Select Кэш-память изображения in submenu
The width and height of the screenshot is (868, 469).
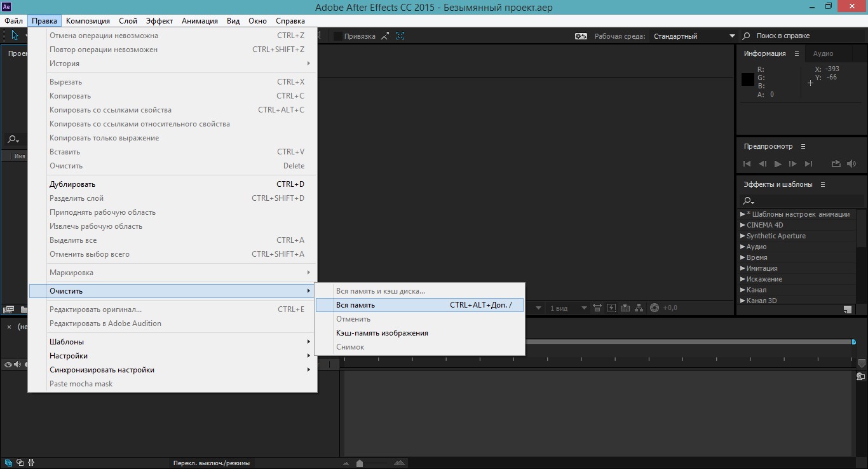coord(382,333)
